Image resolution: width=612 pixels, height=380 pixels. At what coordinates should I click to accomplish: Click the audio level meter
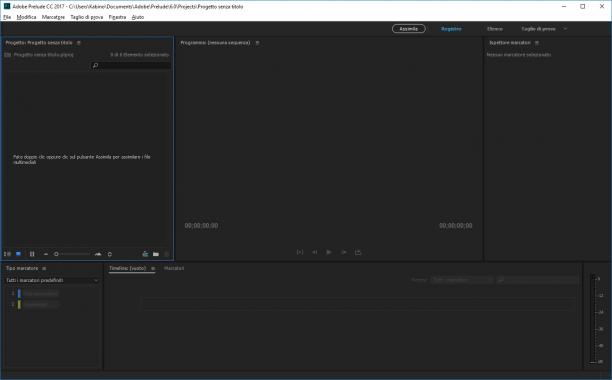pos(594,319)
